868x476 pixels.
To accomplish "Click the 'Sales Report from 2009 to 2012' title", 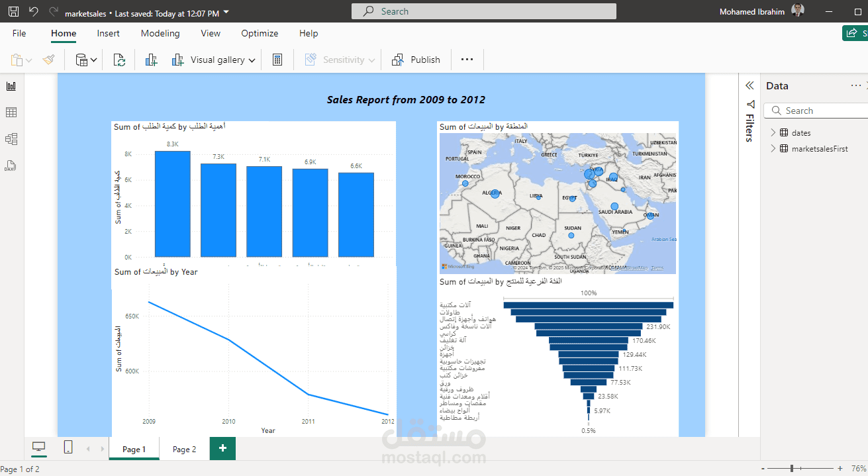I will [406, 100].
